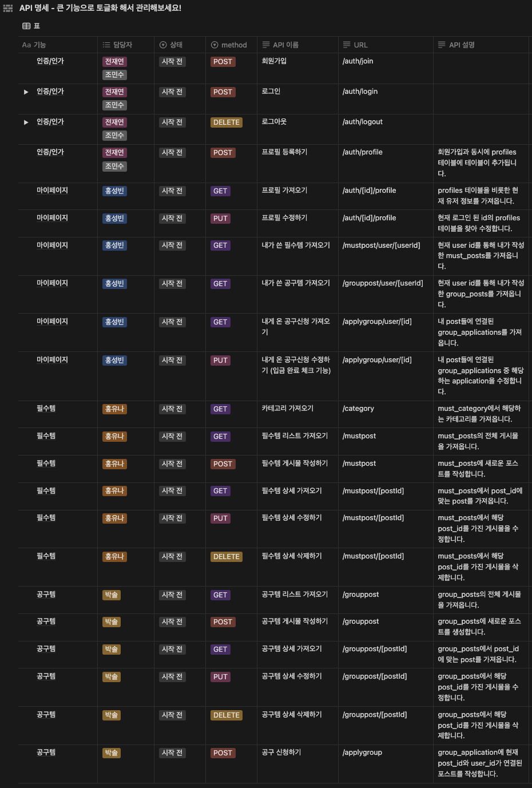
Task: Click the text icon in the API 설명 header
Action: [442, 45]
